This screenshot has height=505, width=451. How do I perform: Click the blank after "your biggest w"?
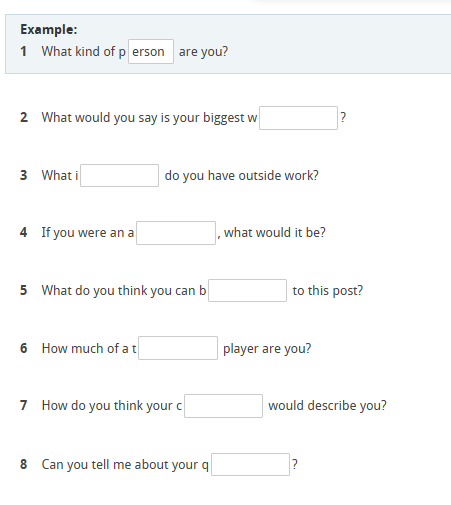[x=298, y=118]
